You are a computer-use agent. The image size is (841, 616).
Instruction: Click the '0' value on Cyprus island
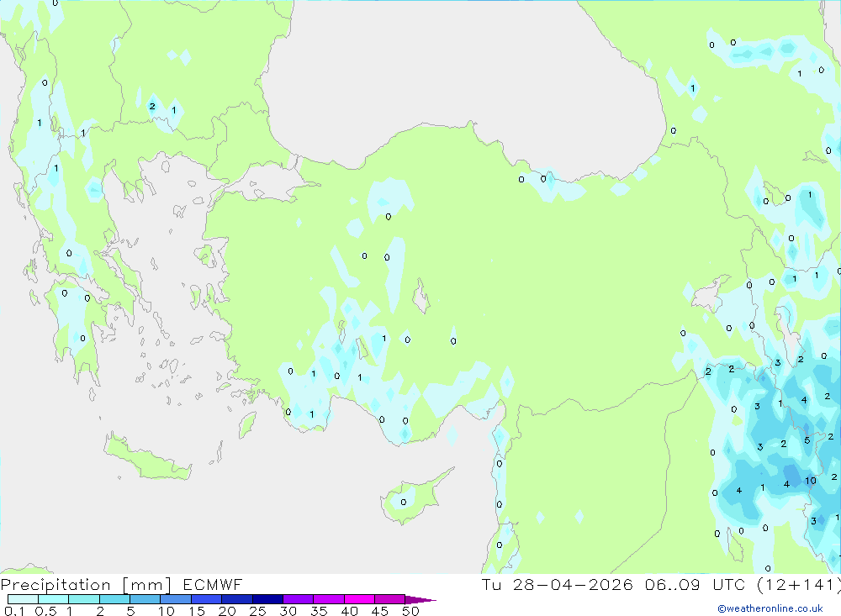click(x=404, y=503)
